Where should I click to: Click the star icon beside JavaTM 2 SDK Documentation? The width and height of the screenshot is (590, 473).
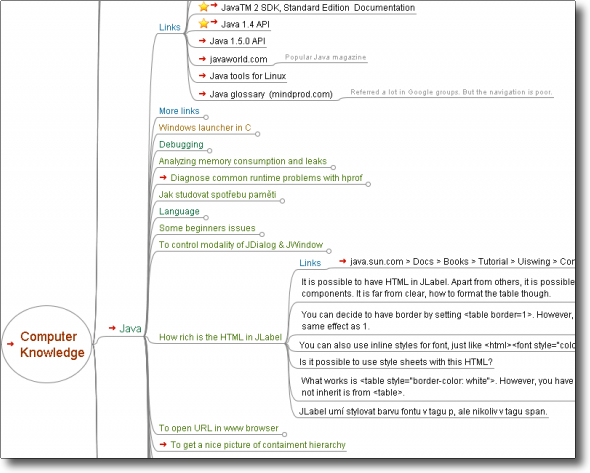(x=204, y=6)
